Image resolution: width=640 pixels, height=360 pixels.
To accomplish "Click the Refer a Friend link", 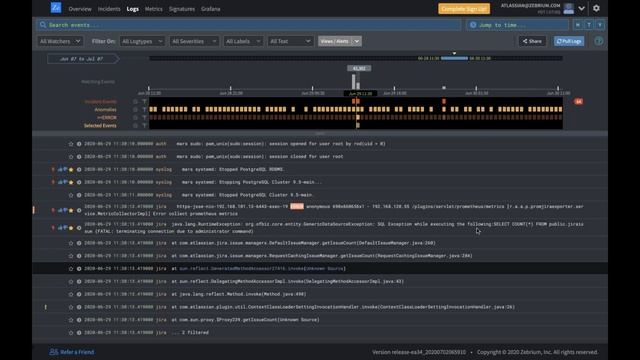I will pos(72,352).
